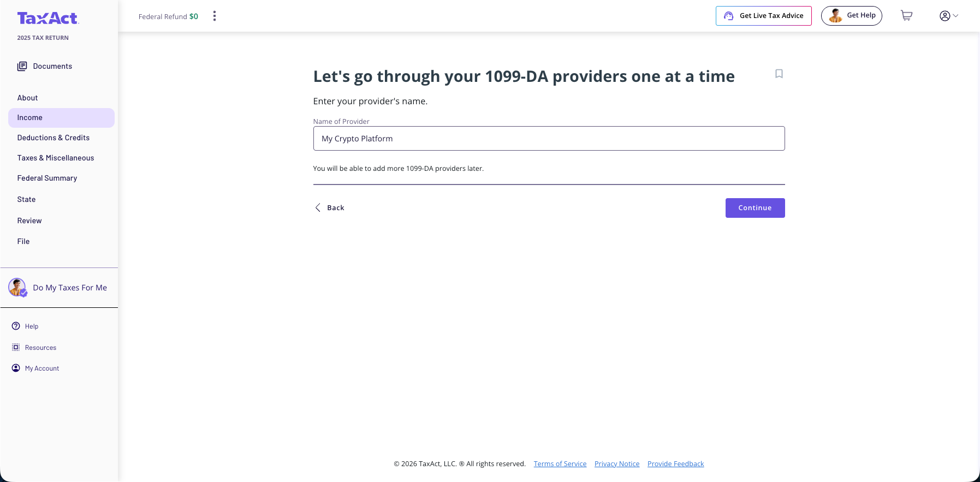Open the three-dot more options menu

click(x=215, y=16)
